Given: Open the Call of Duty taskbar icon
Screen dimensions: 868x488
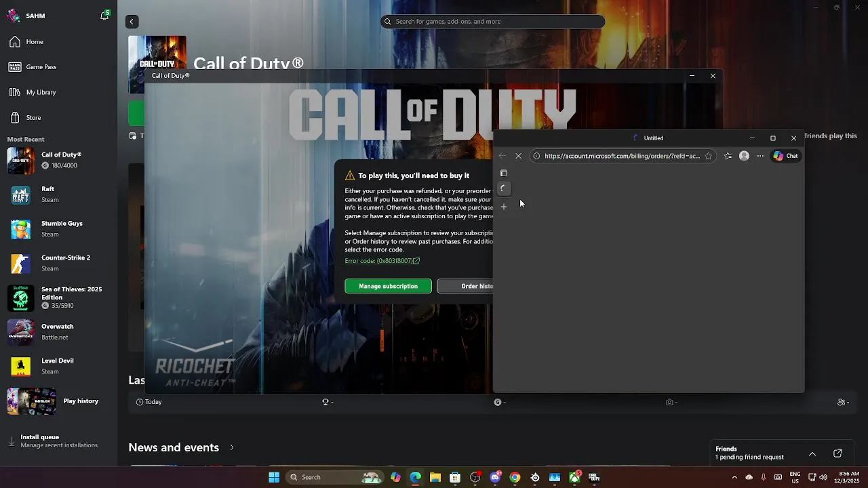Looking at the screenshot, I should 594,477.
